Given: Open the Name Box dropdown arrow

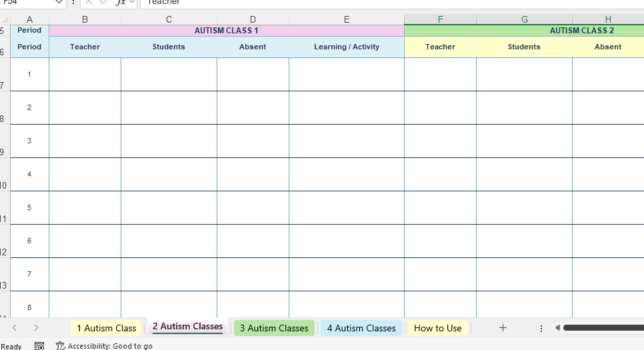Looking at the screenshot, I should coord(59,3).
